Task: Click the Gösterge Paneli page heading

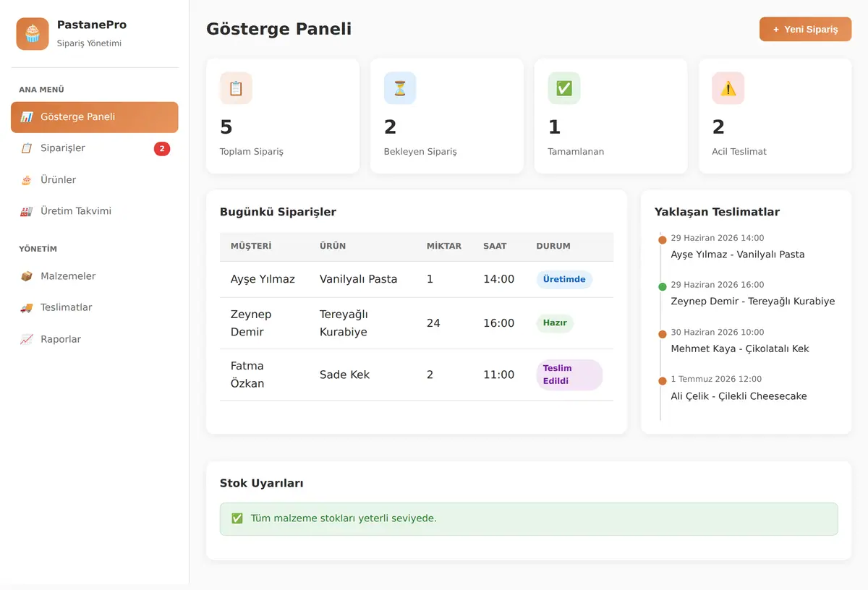Action: click(279, 29)
